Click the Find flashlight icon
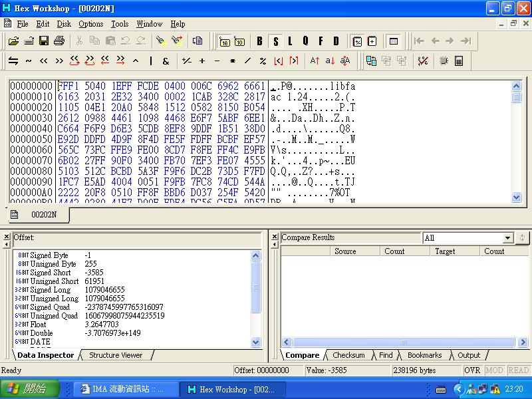The height and width of the screenshot is (399, 532). [x=162, y=41]
